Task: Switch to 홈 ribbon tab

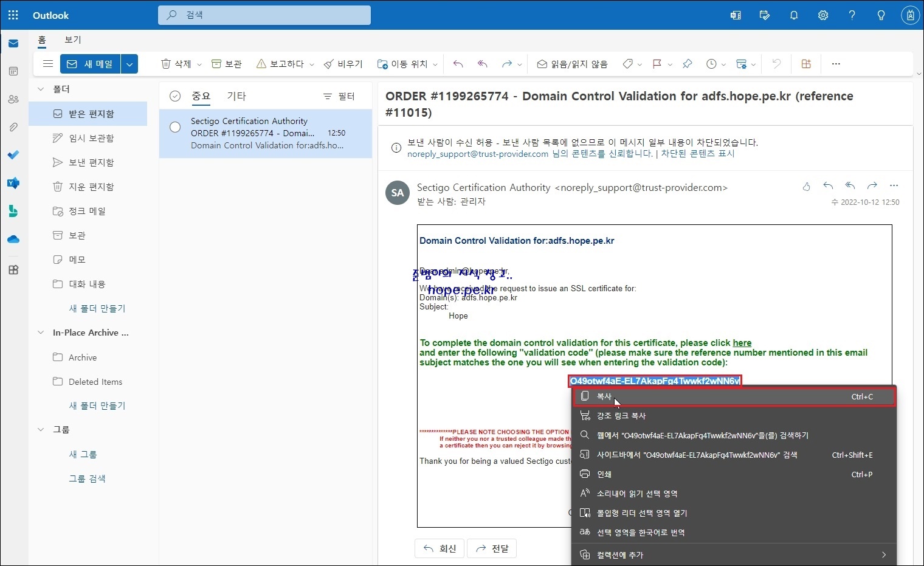Action: pos(42,40)
